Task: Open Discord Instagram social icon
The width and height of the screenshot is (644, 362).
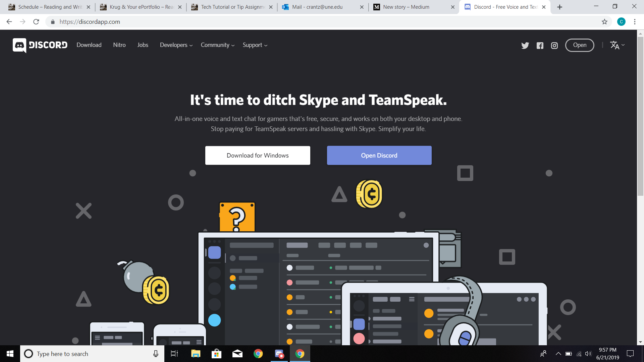Action: tap(554, 45)
